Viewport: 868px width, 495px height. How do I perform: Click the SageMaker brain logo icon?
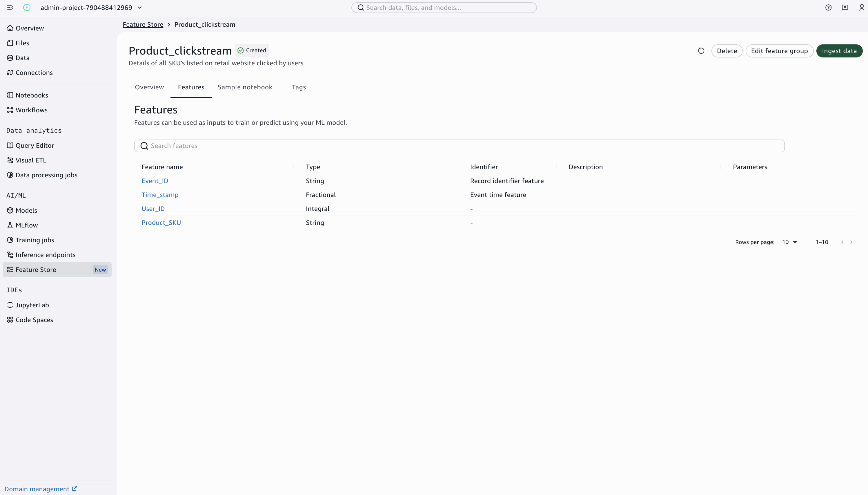pos(27,8)
